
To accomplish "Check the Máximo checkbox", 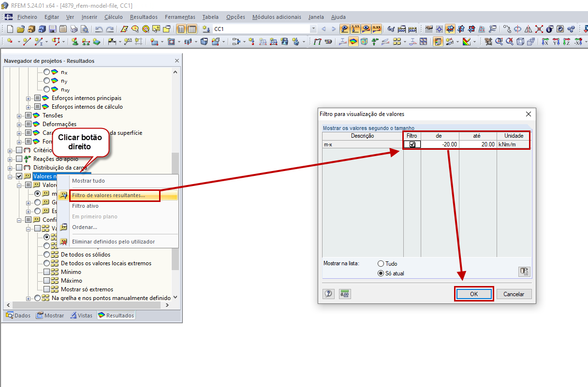I will [46, 281].
